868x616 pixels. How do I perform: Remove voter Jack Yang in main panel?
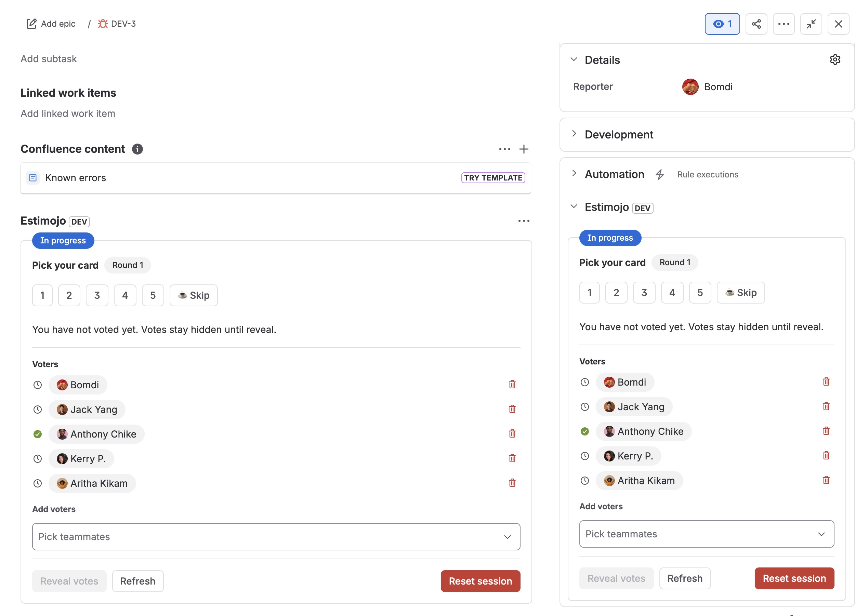pyautogui.click(x=512, y=409)
